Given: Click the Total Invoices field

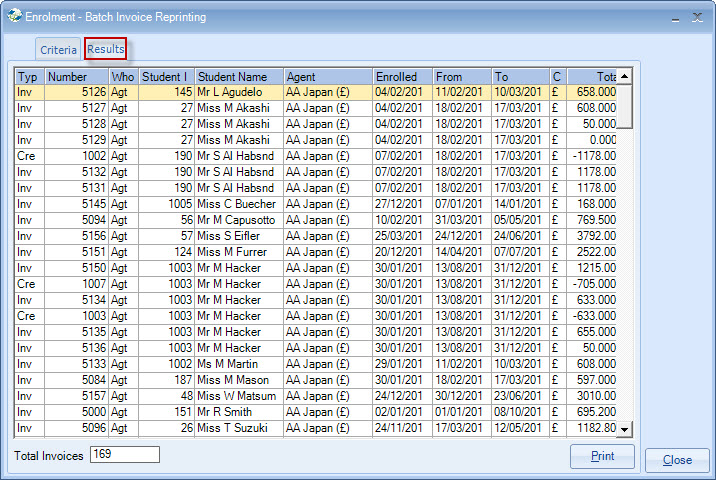Looking at the screenshot, I should [x=124, y=455].
